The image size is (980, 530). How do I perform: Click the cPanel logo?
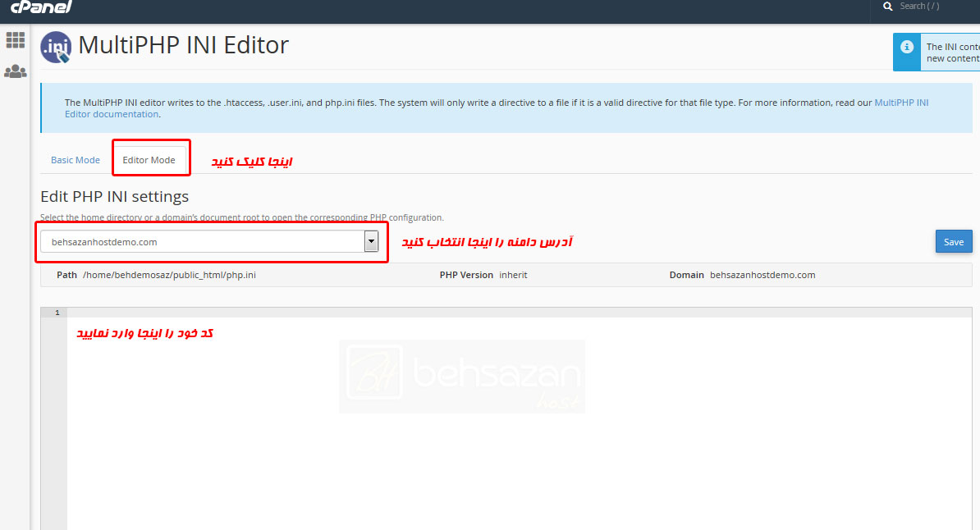(x=41, y=7)
